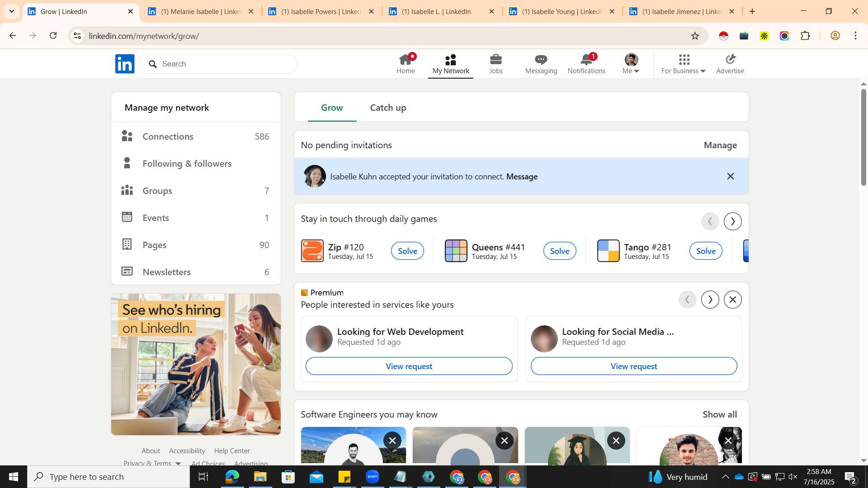Open Chrome three-dot menu
Image resolution: width=868 pixels, height=488 pixels.
pyautogui.click(x=856, y=36)
